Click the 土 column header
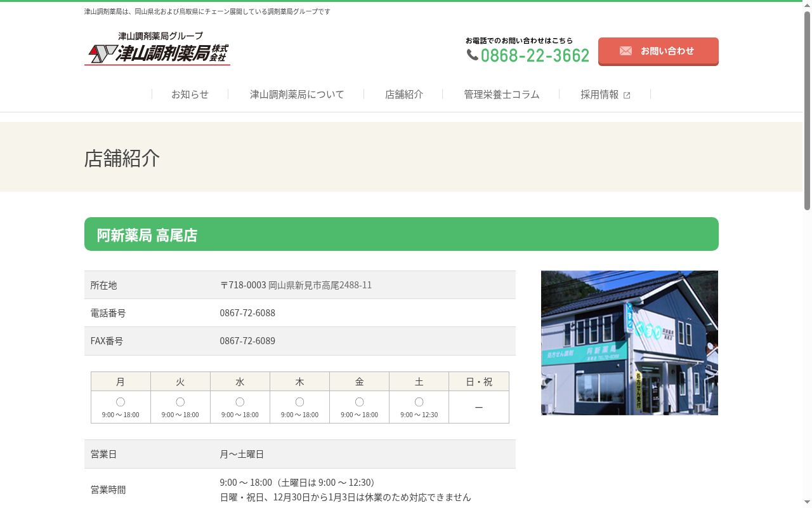This screenshot has width=812, height=508. coord(419,382)
